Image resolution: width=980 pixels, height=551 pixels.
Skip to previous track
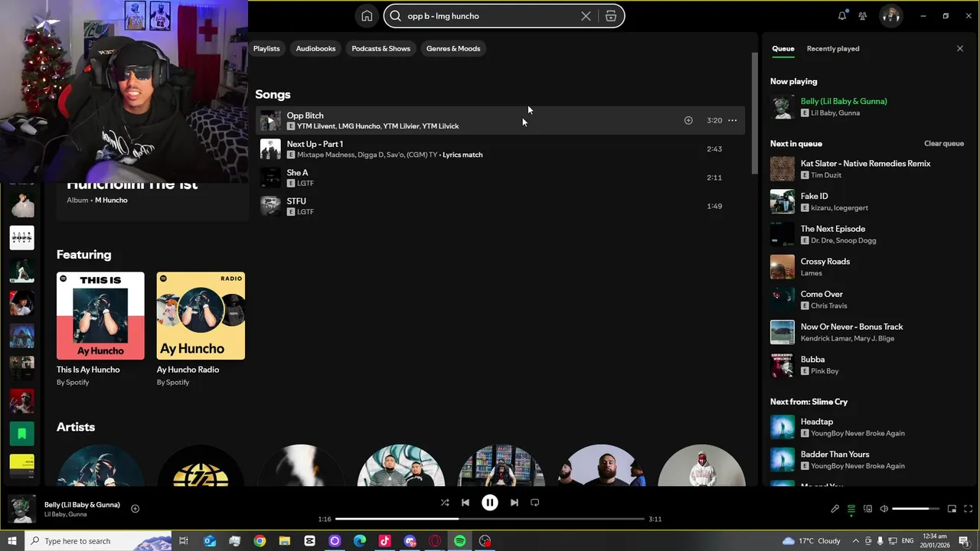click(465, 503)
